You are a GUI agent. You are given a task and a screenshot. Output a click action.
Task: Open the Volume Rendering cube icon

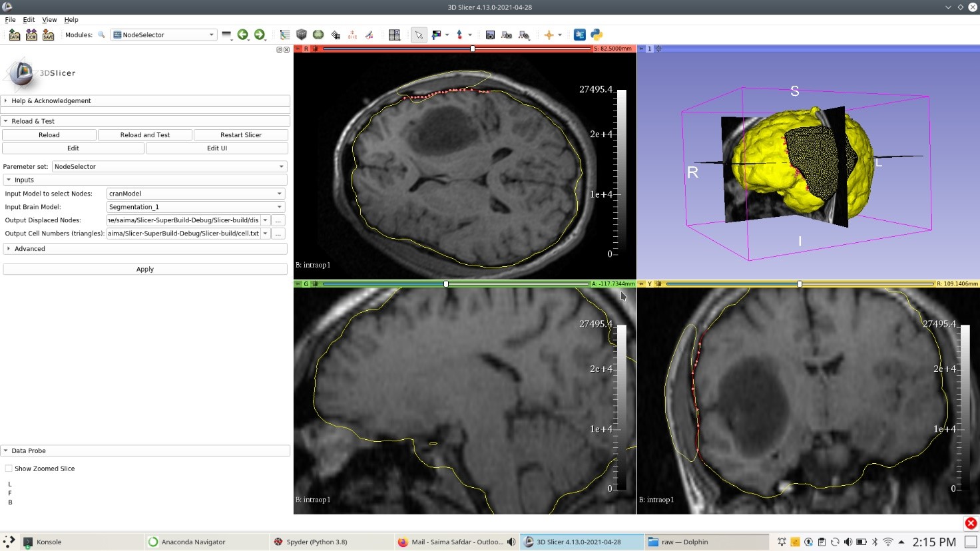[x=302, y=35]
